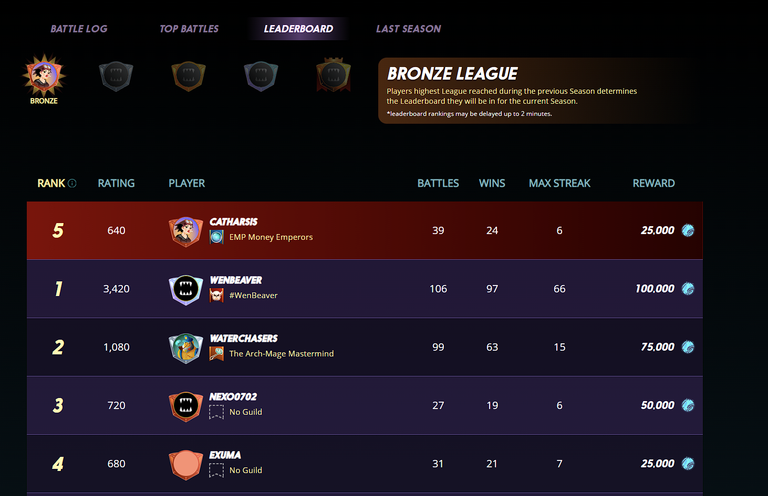Sort by the Rating column header

[x=116, y=183]
